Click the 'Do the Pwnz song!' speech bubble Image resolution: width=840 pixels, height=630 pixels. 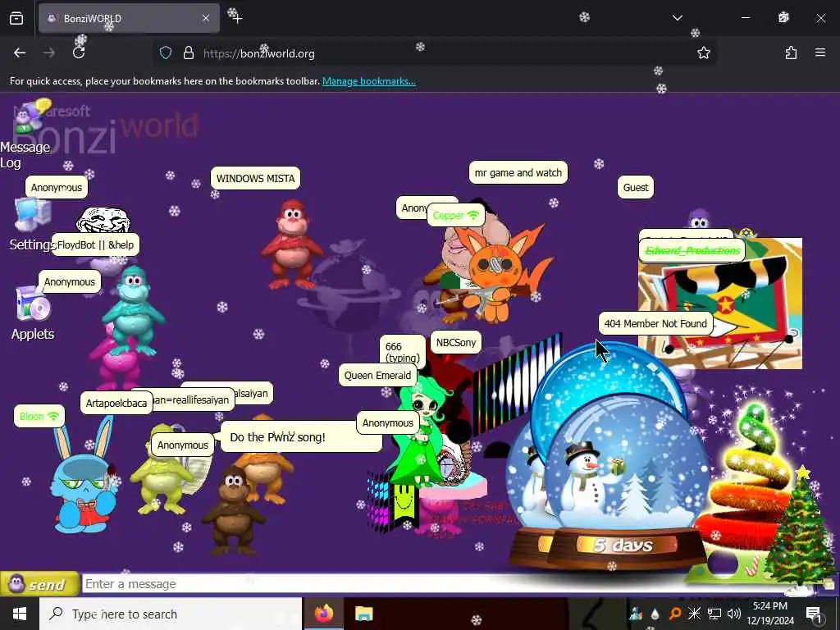(301, 436)
